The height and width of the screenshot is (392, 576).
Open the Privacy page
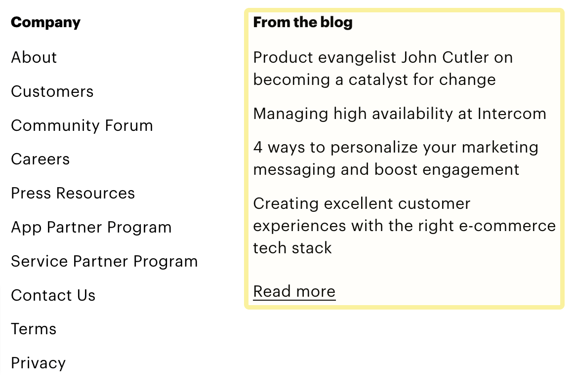point(38,363)
